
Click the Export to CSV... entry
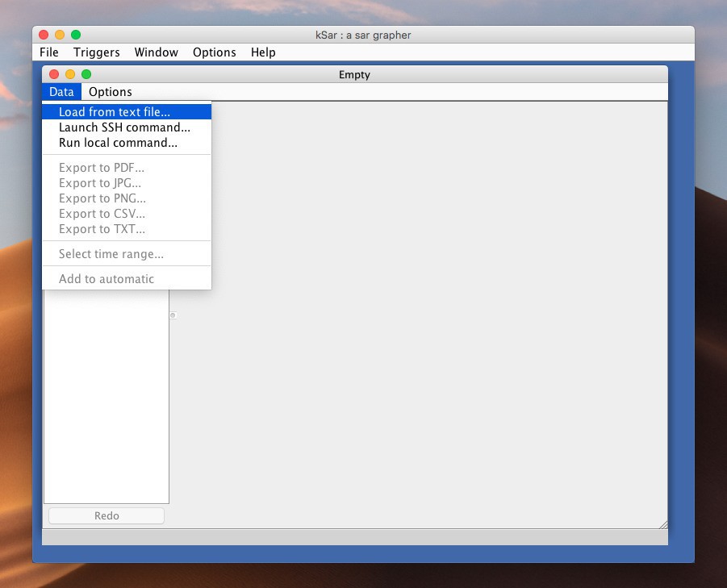point(127,214)
